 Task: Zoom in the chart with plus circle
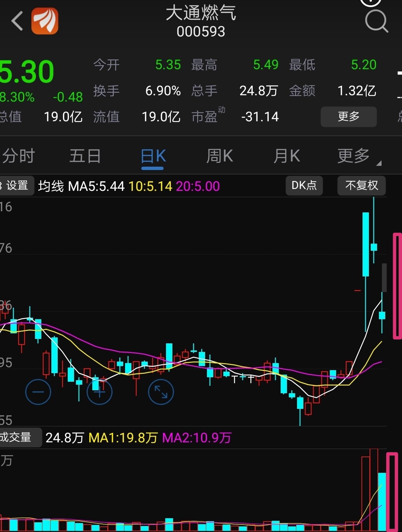[x=99, y=392]
